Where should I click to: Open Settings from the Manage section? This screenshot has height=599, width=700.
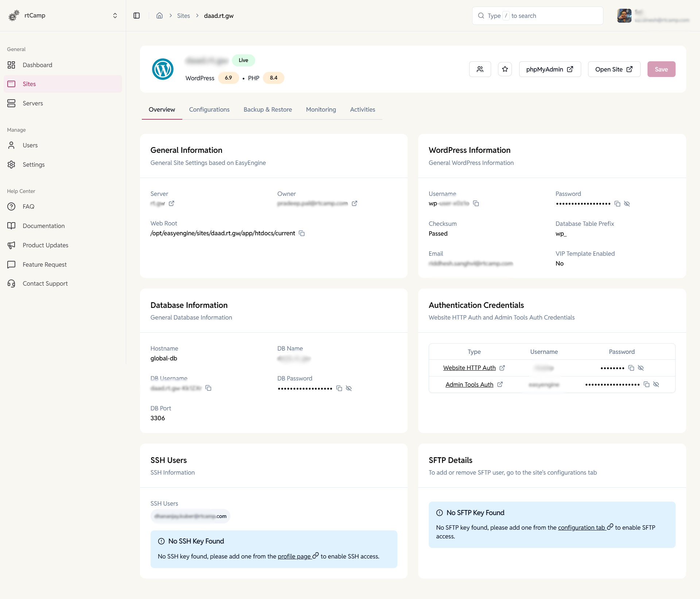(x=34, y=165)
